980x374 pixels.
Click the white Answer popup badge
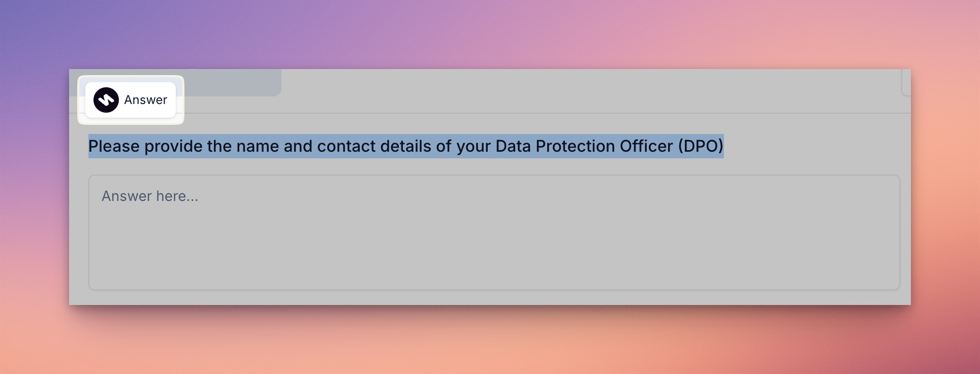point(130,99)
